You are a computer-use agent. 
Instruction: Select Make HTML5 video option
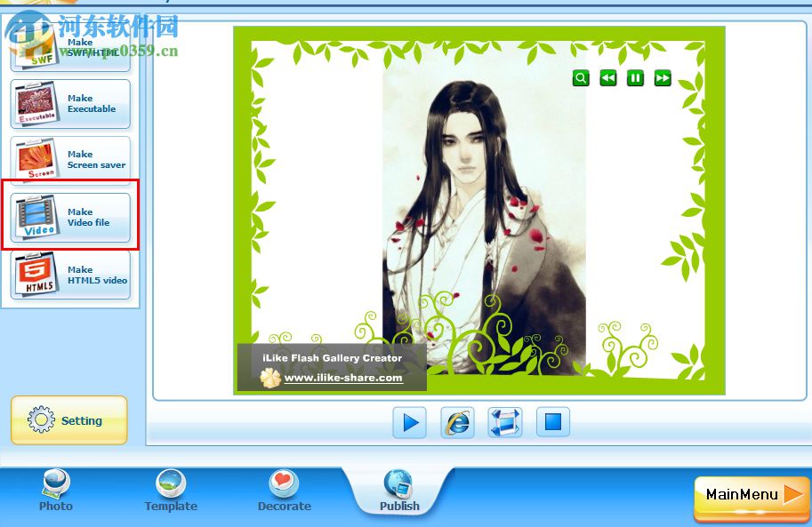click(x=70, y=275)
